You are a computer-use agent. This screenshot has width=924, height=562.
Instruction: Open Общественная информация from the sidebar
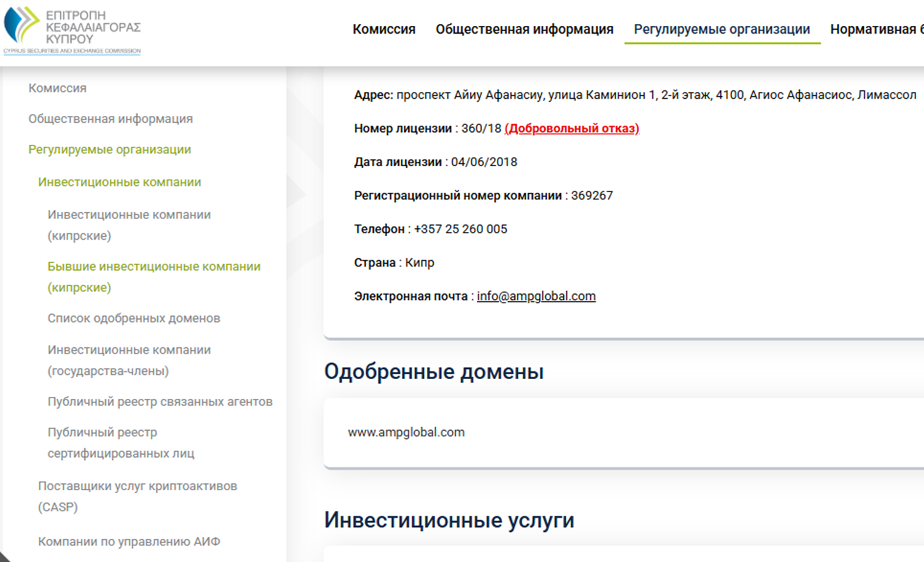(x=109, y=118)
